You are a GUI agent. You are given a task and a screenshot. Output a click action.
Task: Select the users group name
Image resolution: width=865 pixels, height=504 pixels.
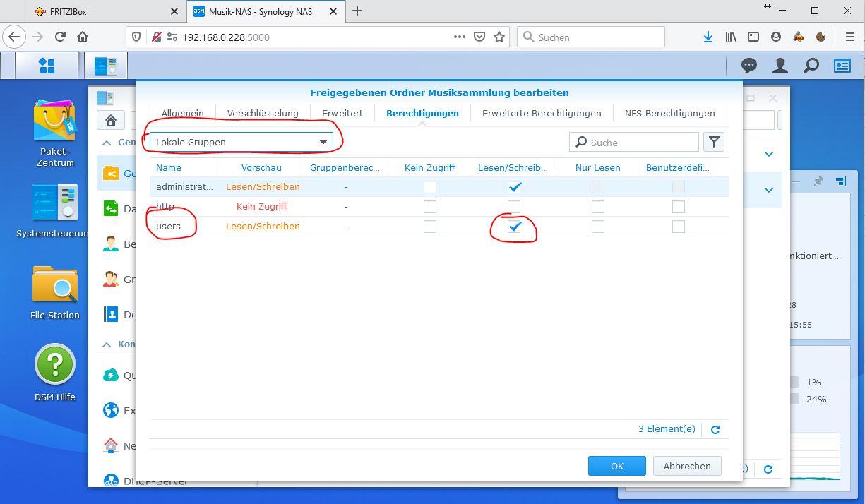point(169,227)
